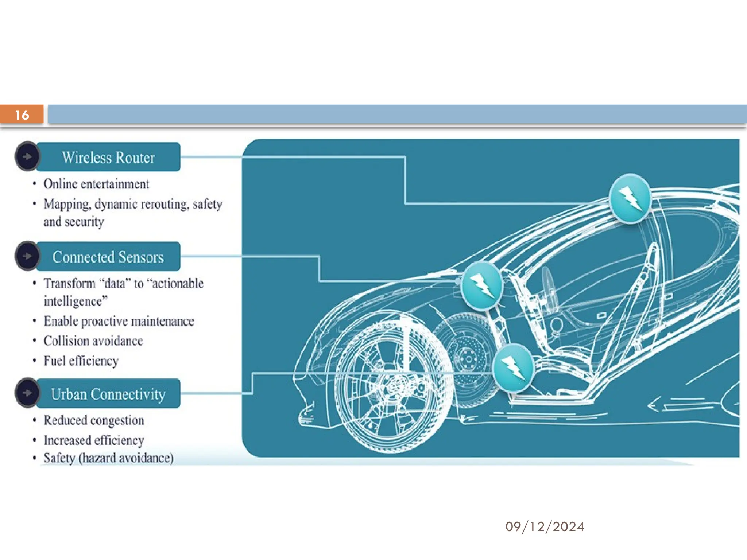Click the arrow icon beside Connected Sensors
This screenshot has height=560, width=747.
(x=27, y=256)
